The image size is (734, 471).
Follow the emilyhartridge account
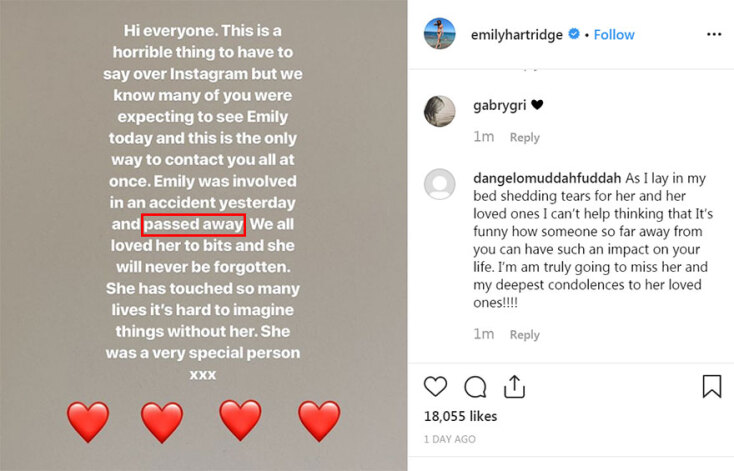point(614,34)
